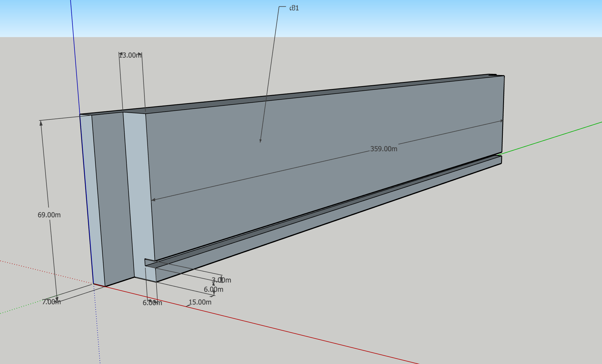Image resolution: width=602 pixels, height=364 pixels.
Task: Click the 69.00m height dimension text
Action: (49, 215)
